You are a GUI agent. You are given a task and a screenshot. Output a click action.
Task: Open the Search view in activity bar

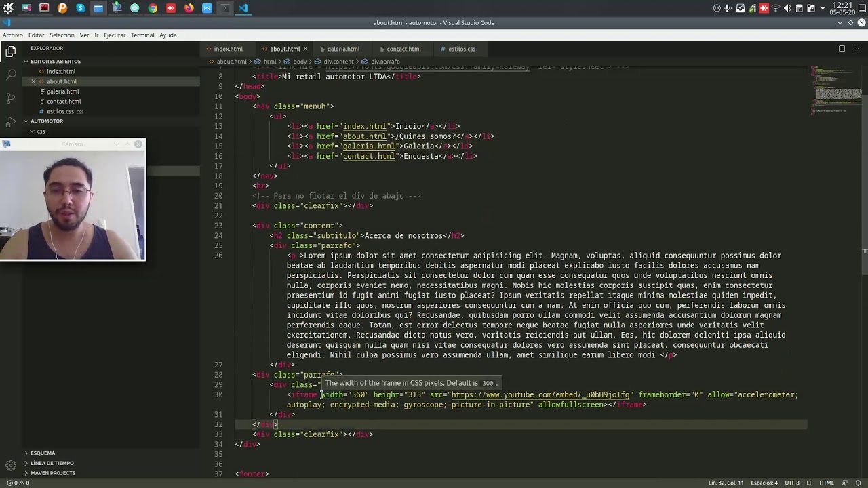click(11, 75)
